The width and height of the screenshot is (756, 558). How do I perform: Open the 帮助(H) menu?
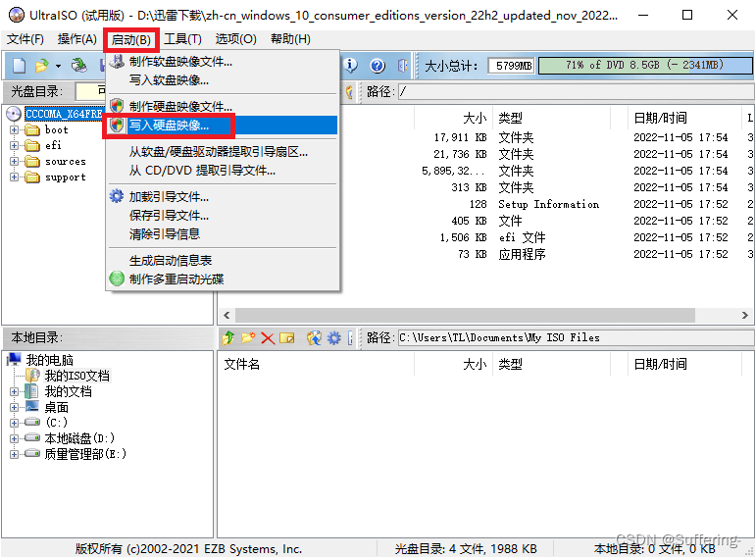tap(291, 39)
